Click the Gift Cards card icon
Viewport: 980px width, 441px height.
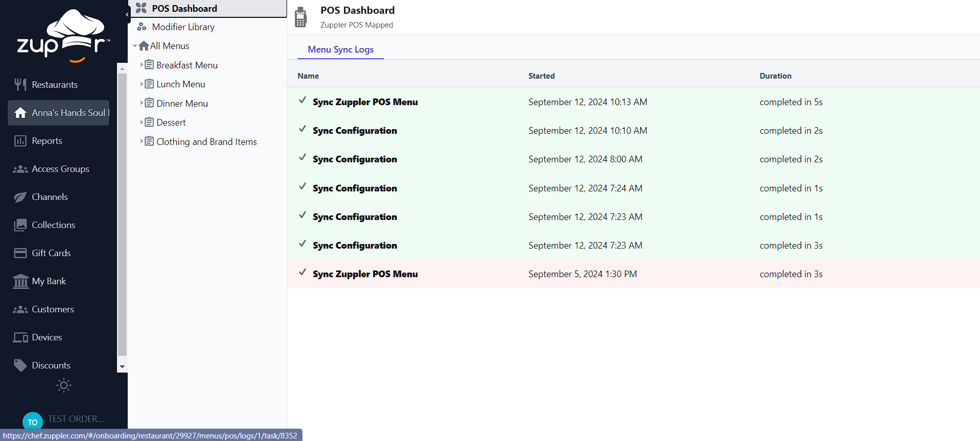pyautogui.click(x=20, y=253)
